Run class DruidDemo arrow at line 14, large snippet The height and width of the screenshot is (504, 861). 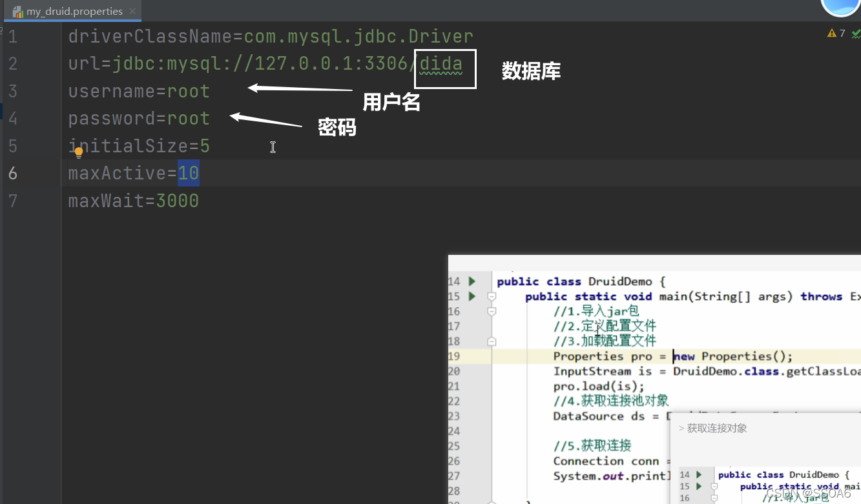472,281
